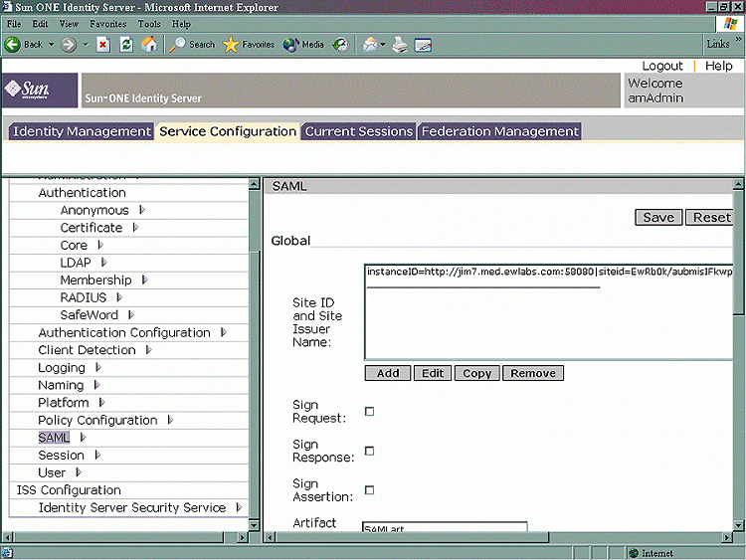The width and height of the screenshot is (746, 560).
Task: Expand the Core arrow
Action: (100, 245)
